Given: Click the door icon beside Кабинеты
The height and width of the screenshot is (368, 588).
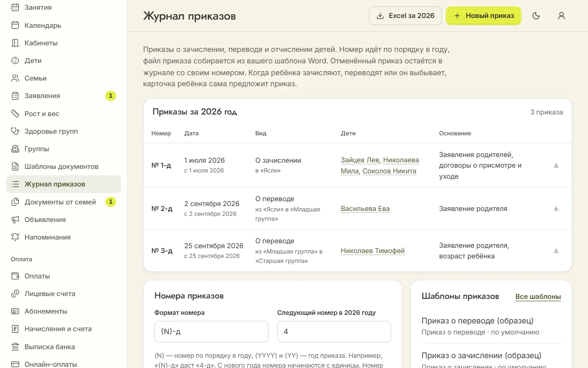Looking at the screenshot, I should (15, 43).
